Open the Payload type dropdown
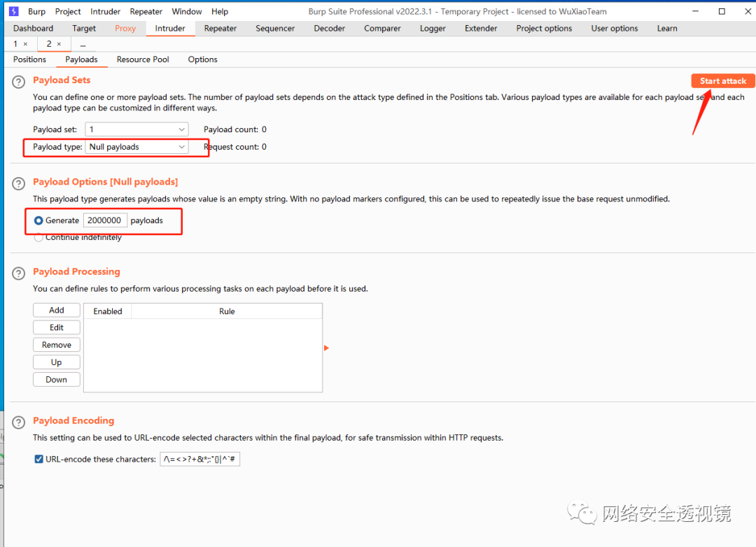Image resolution: width=756 pixels, height=547 pixels. 136,147
